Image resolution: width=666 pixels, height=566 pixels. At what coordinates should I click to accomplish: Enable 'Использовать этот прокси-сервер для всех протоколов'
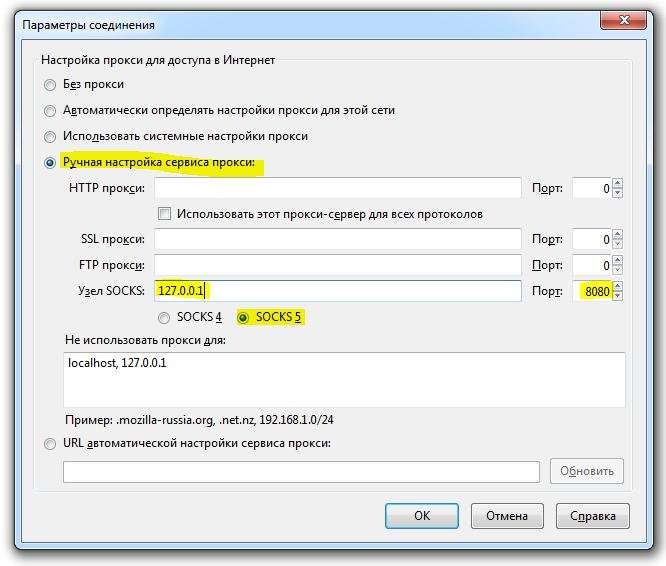164,214
